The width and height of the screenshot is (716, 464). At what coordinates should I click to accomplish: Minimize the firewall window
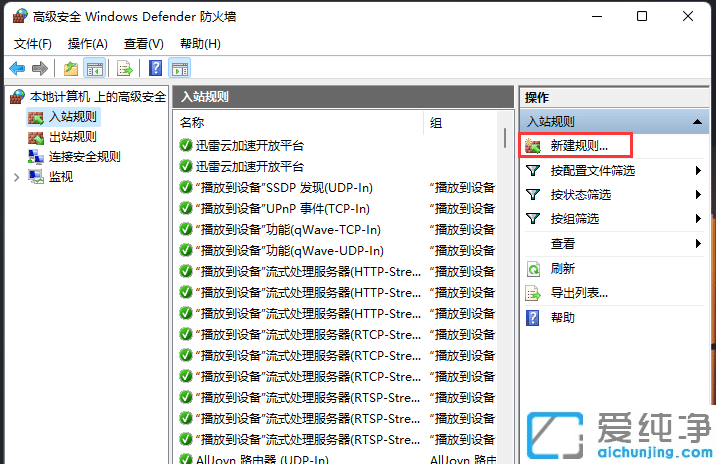pyautogui.click(x=597, y=16)
